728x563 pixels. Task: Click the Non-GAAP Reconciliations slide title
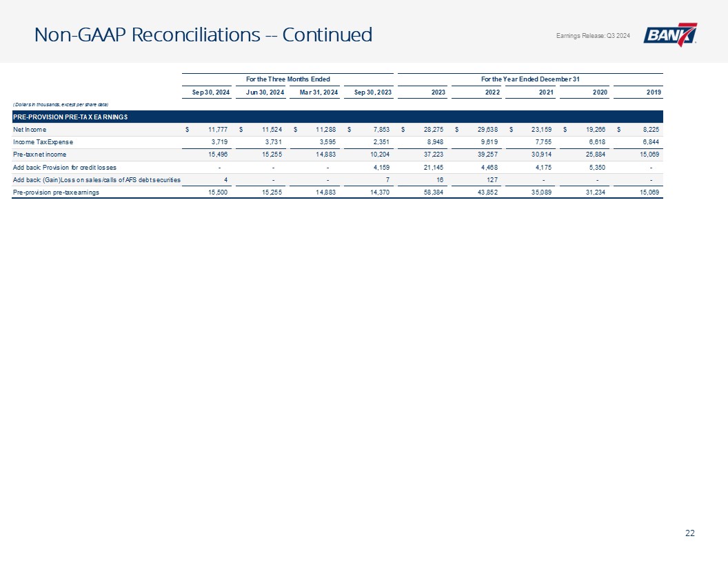pos(203,34)
